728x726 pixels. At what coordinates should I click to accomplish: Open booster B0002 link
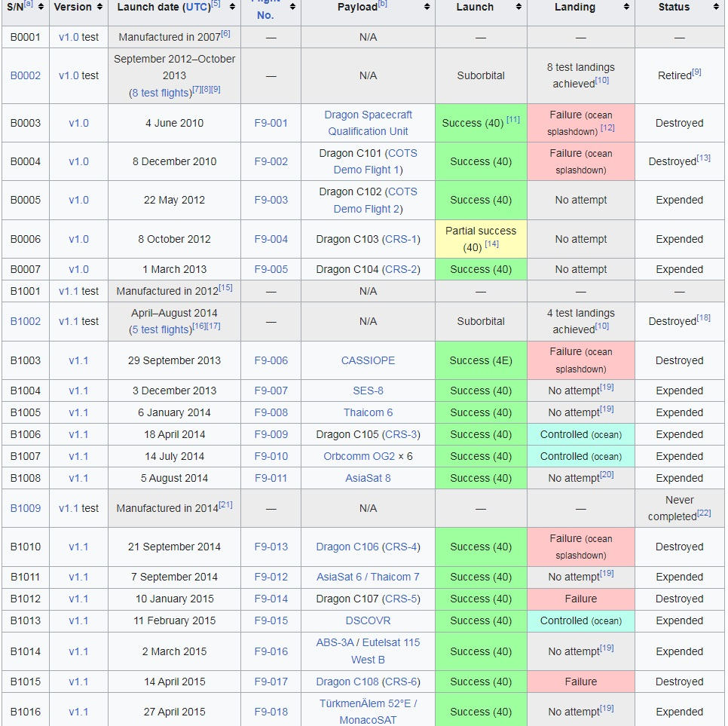pyautogui.click(x=26, y=75)
